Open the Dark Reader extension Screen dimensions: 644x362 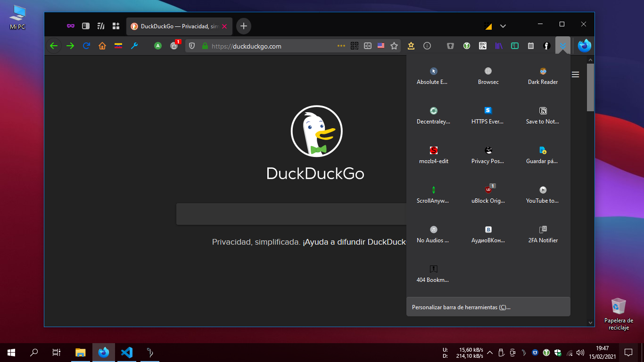[x=543, y=76]
